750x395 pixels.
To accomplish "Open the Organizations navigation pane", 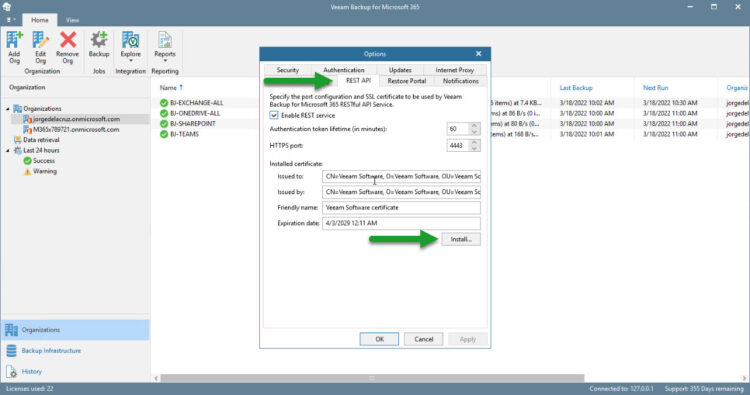I will click(75, 330).
